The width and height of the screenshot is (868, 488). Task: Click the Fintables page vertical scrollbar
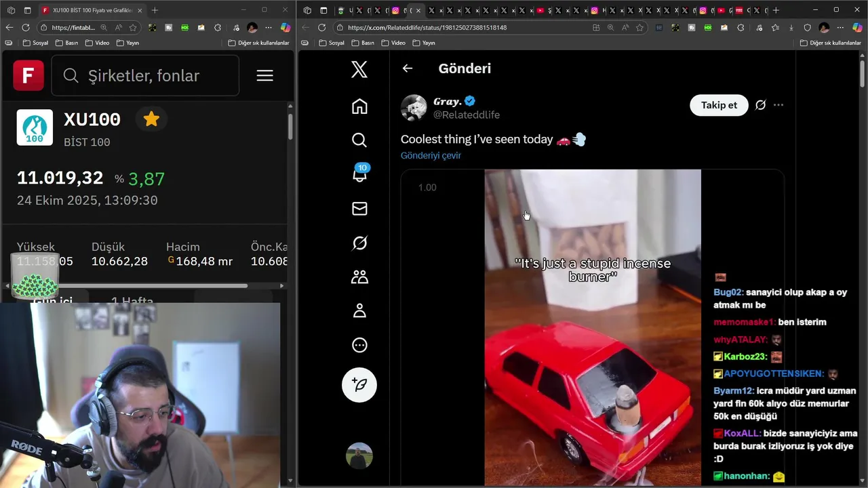[290, 127]
